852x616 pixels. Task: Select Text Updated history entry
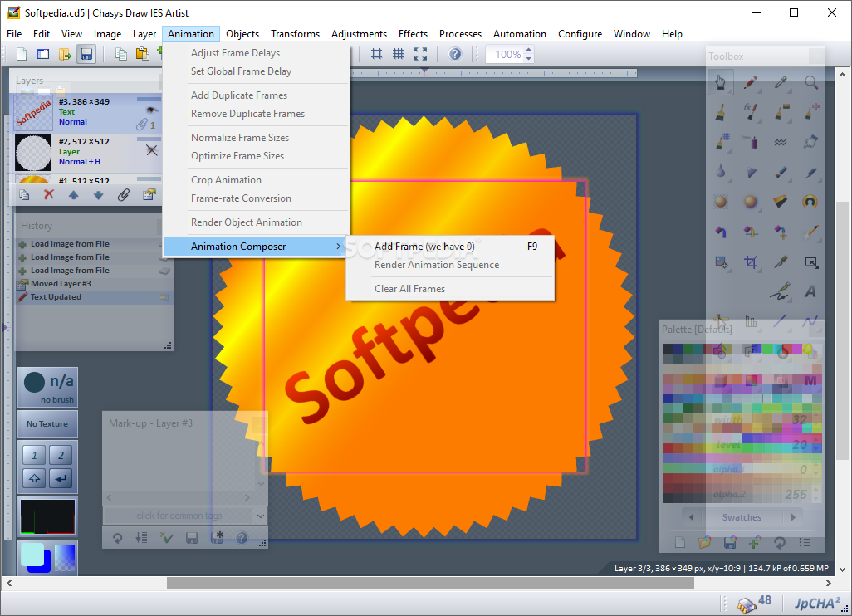point(92,297)
